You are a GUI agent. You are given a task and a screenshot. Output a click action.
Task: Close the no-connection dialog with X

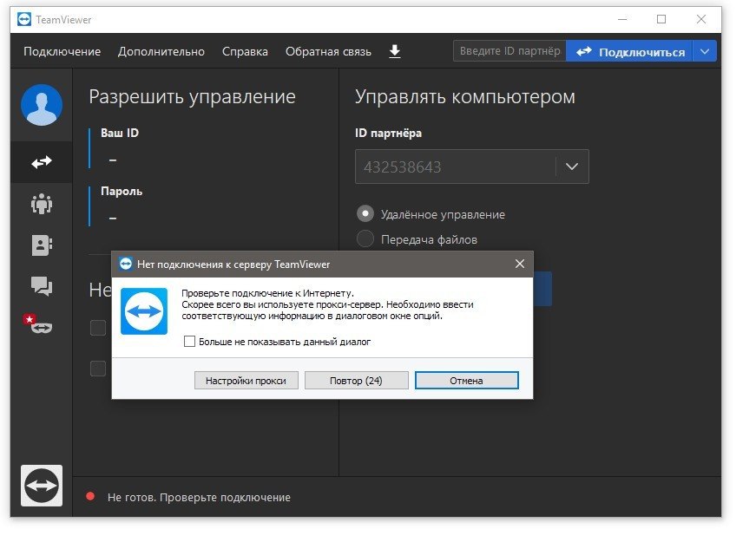pyautogui.click(x=519, y=264)
